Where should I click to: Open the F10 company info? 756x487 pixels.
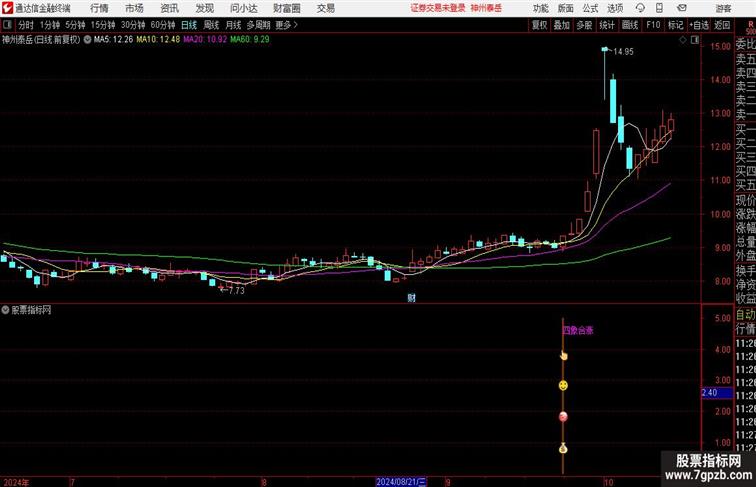point(653,25)
